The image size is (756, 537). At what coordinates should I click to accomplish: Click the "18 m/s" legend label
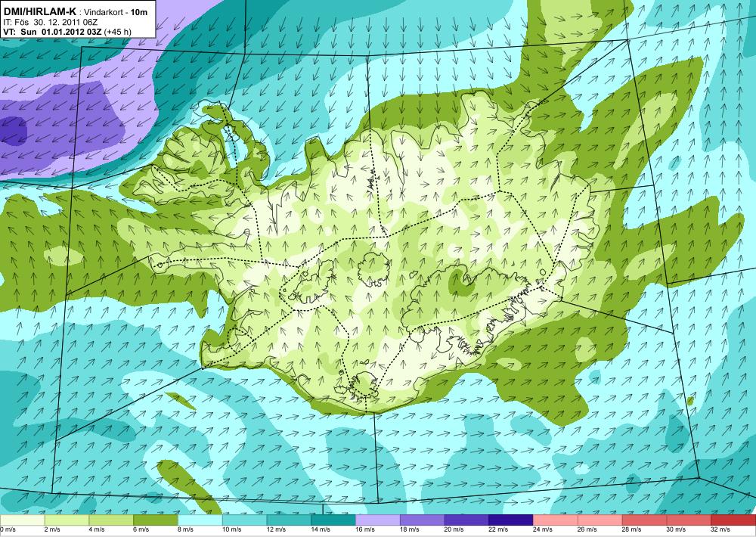409,529
